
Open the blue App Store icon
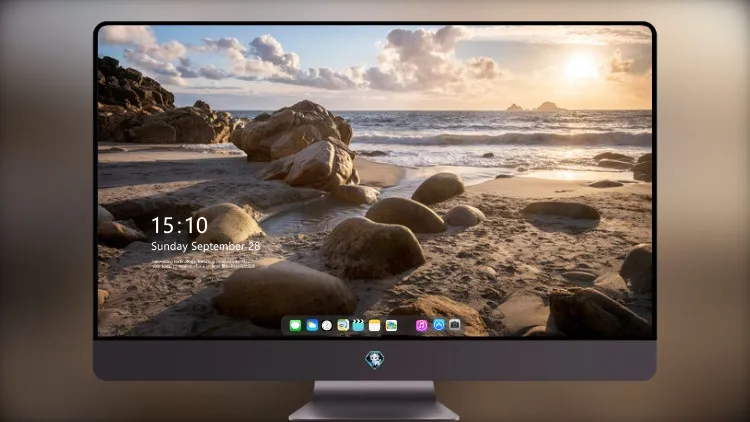(x=439, y=325)
